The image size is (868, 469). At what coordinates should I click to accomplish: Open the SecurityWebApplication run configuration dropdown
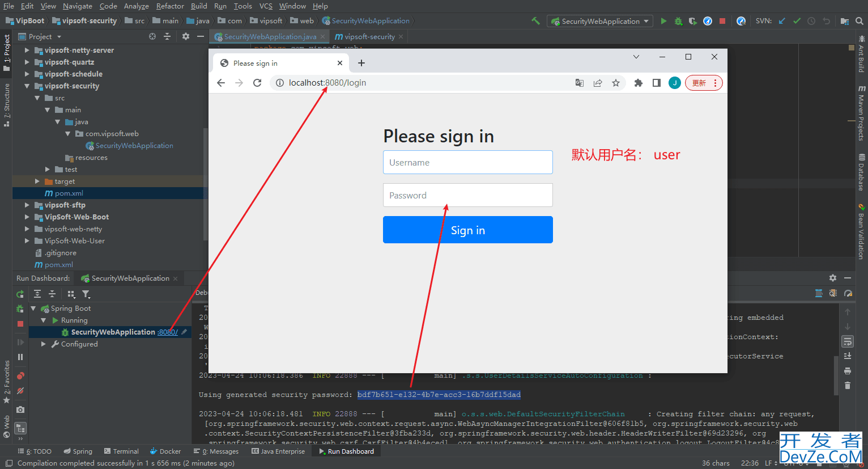(601, 21)
